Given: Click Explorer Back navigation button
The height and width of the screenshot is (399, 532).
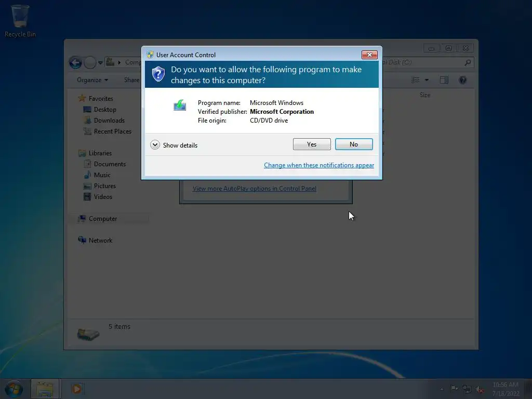Looking at the screenshot, I should pyautogui.click(x=75, y=62).
